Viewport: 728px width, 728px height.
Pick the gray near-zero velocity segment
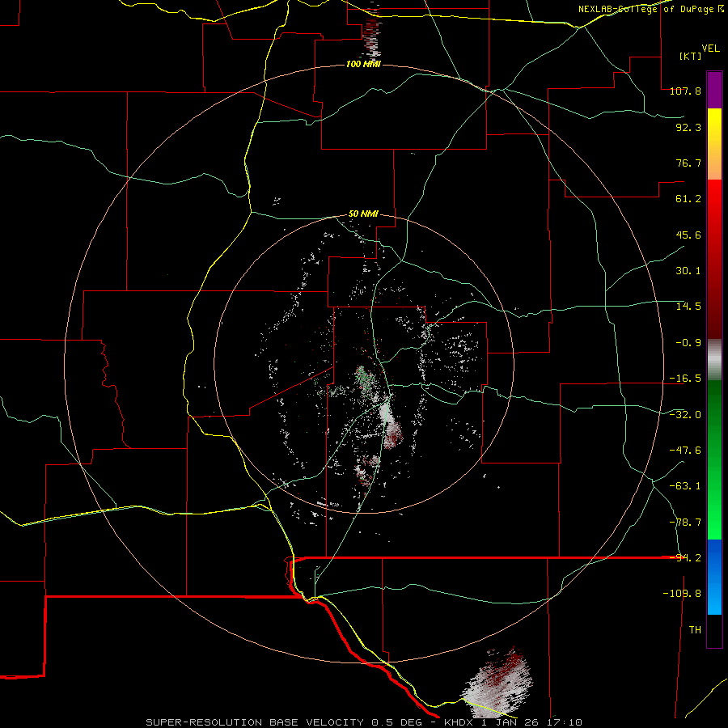pyautogui.click(x=714, y=360)
